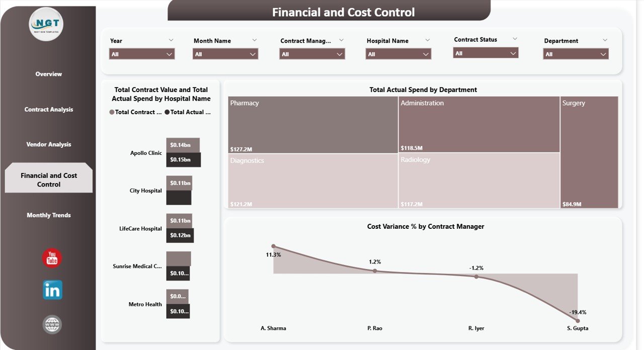Switch to the Contract Analysis page
644x350 pixels.
pos(48,109)
